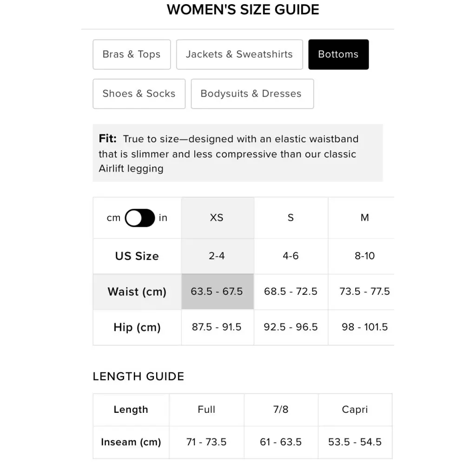476x476 pixels.
Task: Click the Capri inseam 53.5 - 54.5 cell
Action: point(355,442)
